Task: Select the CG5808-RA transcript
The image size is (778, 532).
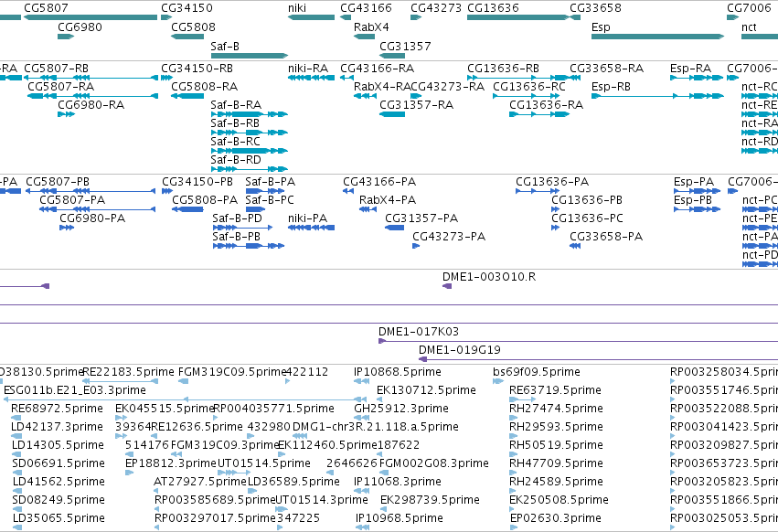Action: coord(187,96)
